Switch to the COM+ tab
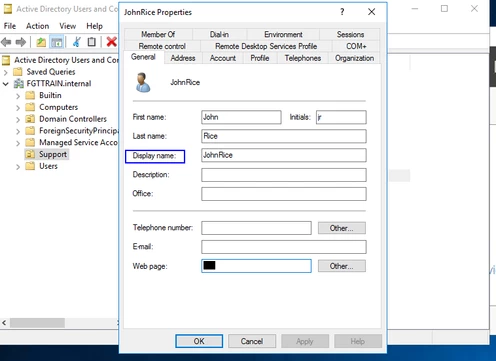Screen dimensions: 496x361 pyautogui.click(x=356, y=46)
